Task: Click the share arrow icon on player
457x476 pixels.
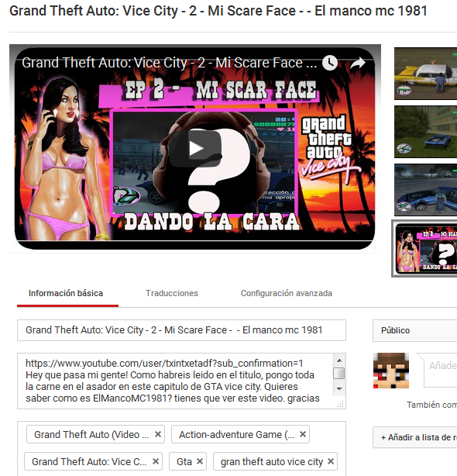Action: pyautogui.click(x=358, y=63)
